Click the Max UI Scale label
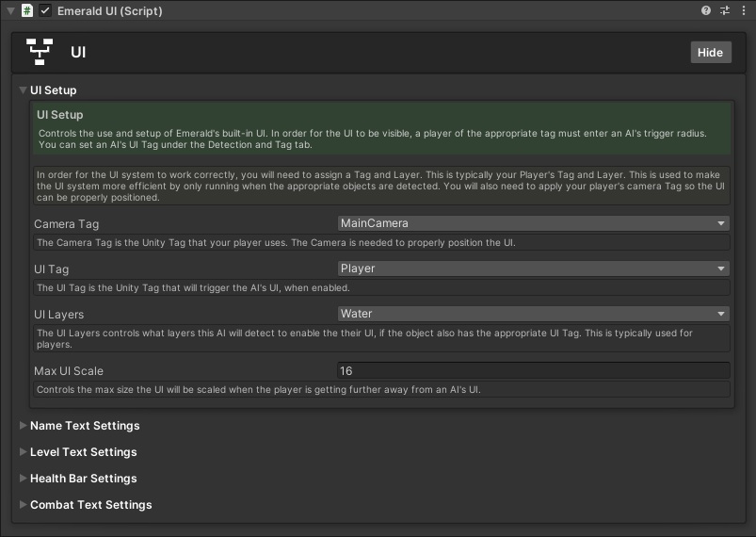This screenshot has width=756, height=537. pyautogui.click(x=69, y=371)
